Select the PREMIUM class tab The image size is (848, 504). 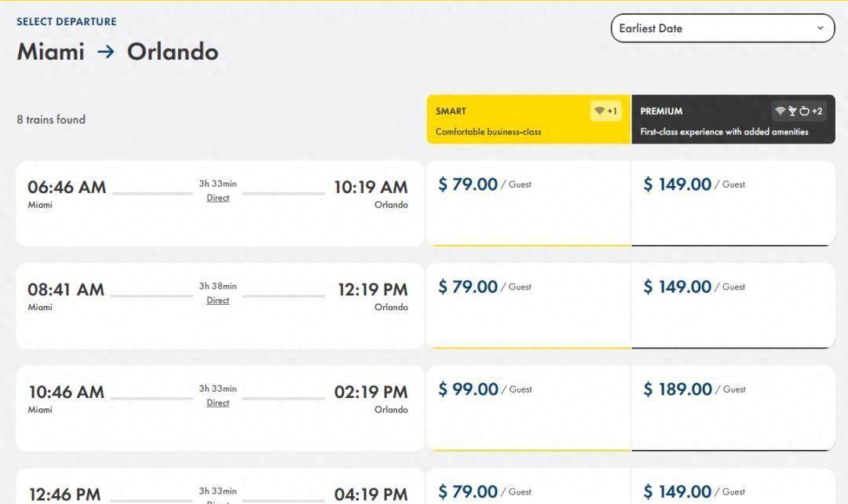click(733, 119)
